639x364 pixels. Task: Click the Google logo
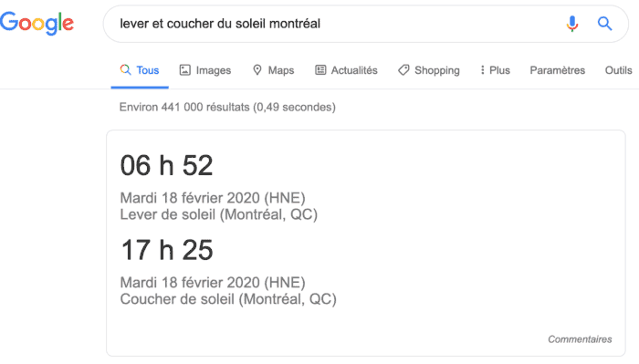point(37,23)
